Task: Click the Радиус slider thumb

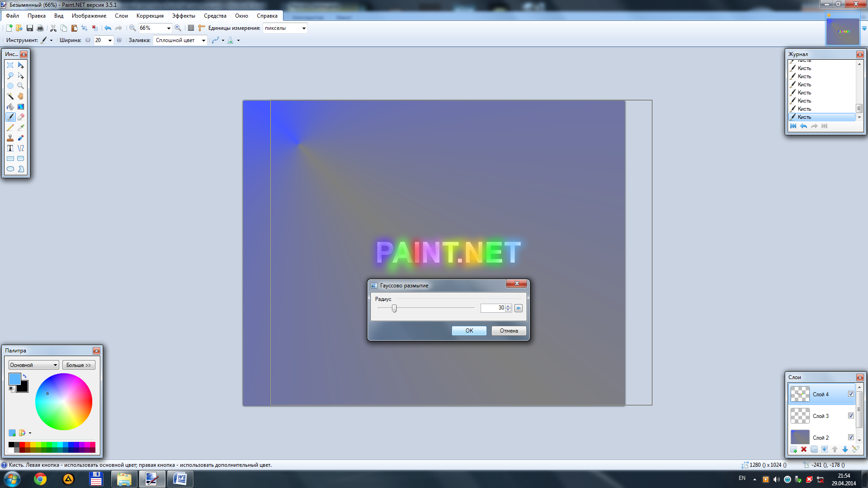Action: [x=394, y=308]
